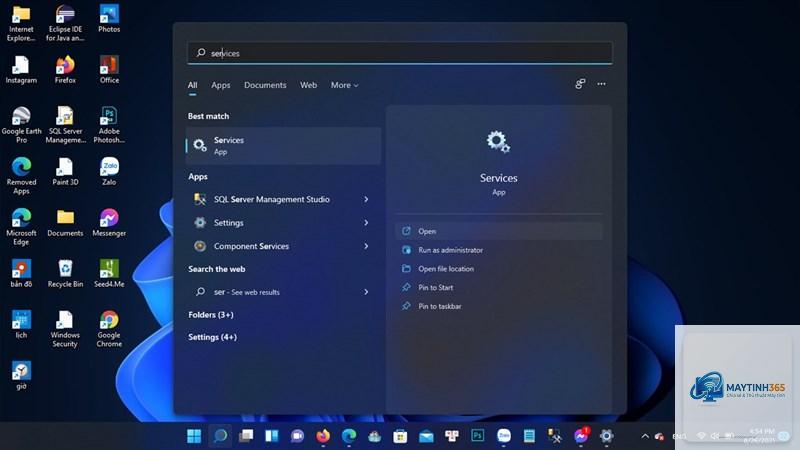Select the Google Chrome desktop icon
Image resolution: width=800 pixels, height=450 pixels.
(109, 330)
